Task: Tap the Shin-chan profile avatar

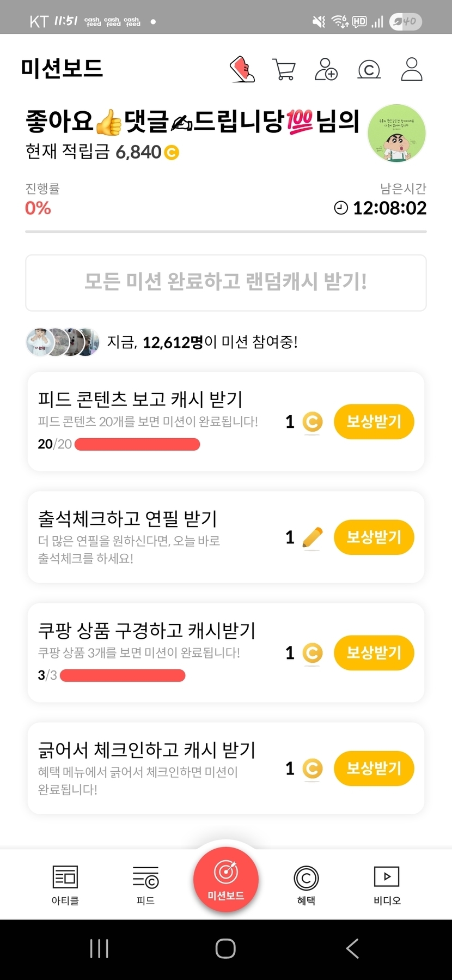Action: pos(396,133)
